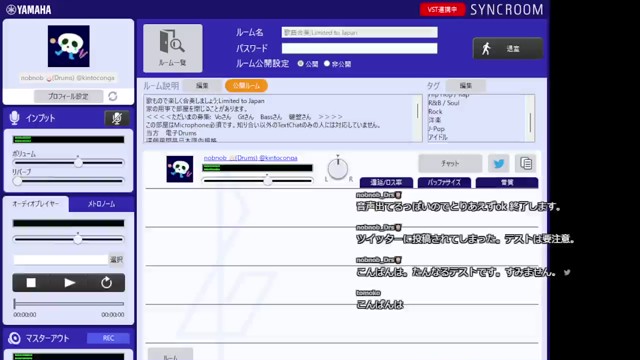Toggle the 公開ルーム pill button
The width and height of the screenshot is (640, 360).
[x=246, y=86]
